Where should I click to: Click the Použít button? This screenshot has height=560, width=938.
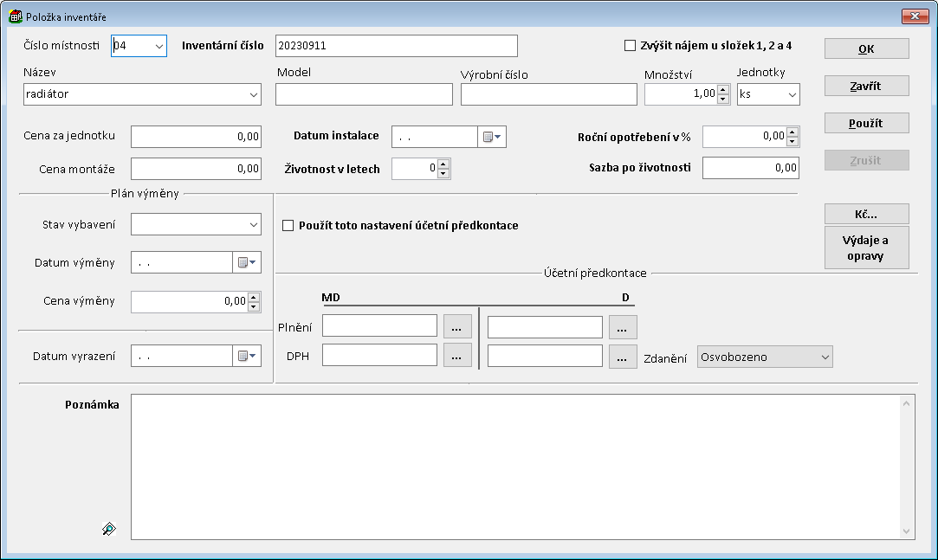point(866,123)
